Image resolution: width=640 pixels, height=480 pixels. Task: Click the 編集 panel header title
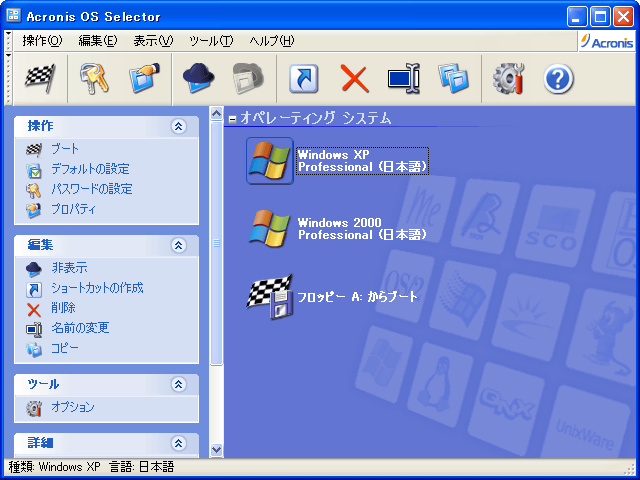40,245
